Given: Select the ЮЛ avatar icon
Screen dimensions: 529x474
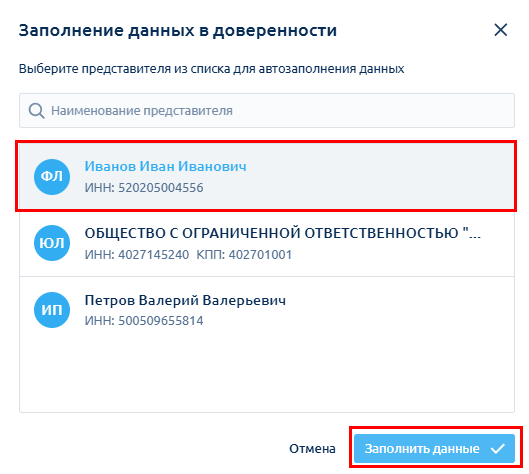Looking at the screenshot, I should pos(52,243).
